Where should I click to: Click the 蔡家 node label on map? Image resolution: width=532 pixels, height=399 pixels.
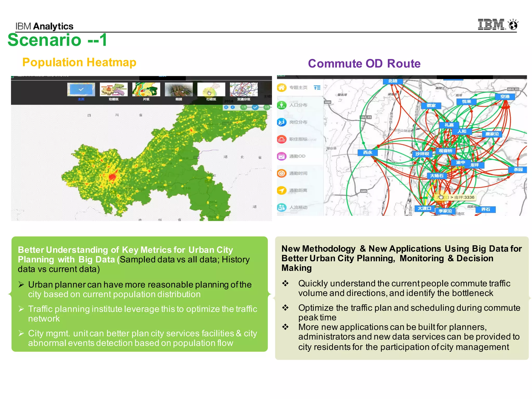tap(431, 105)
